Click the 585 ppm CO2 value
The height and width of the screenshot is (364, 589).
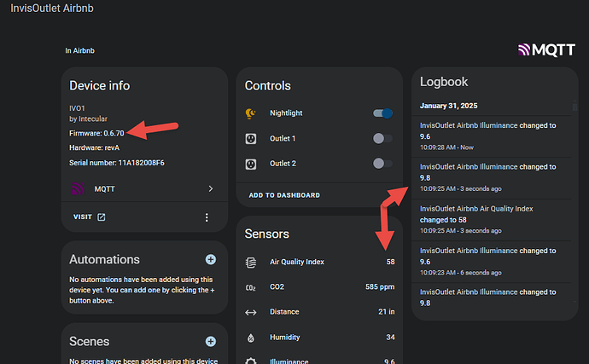380,287
